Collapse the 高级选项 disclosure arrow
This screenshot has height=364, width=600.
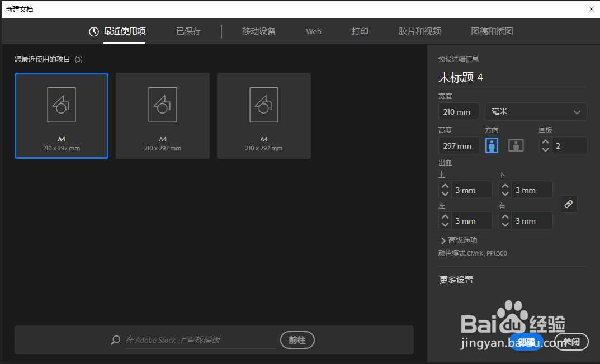442,239
